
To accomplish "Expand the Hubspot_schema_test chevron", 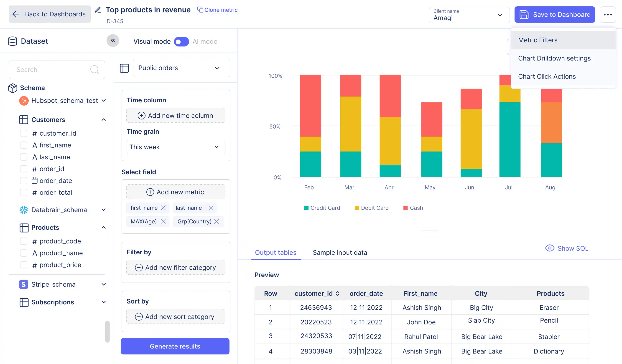I will coord(104,101).
